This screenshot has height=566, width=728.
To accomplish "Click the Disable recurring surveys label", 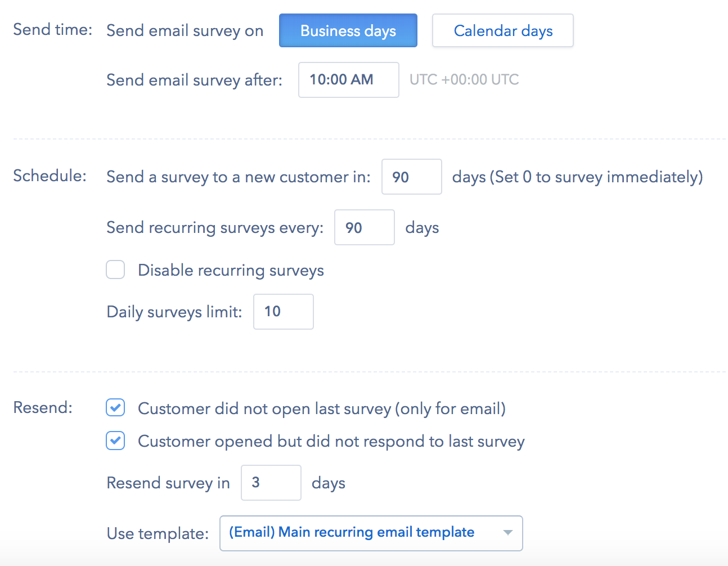I will (x=231, y=270).
